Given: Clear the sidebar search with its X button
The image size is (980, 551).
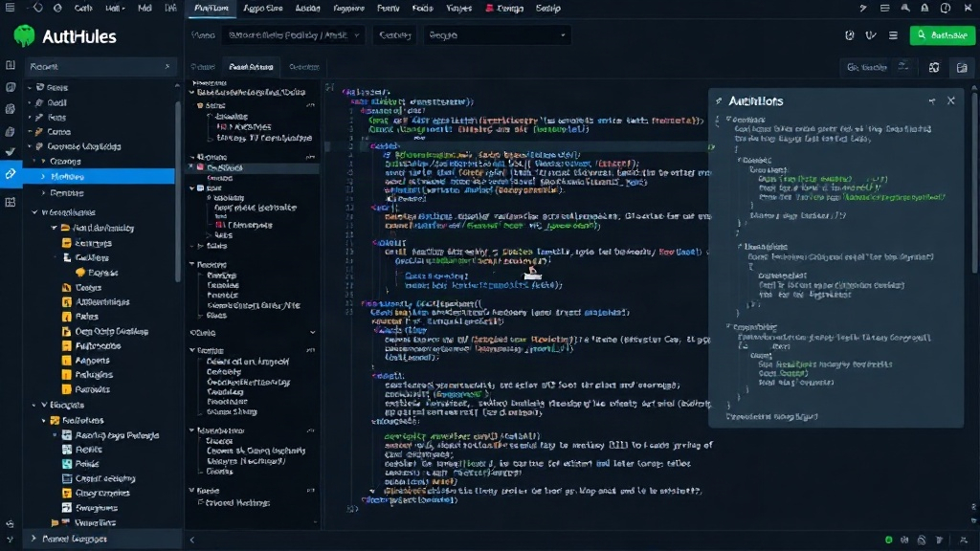Looking at the screenshot, I should (x=167, y=66).
